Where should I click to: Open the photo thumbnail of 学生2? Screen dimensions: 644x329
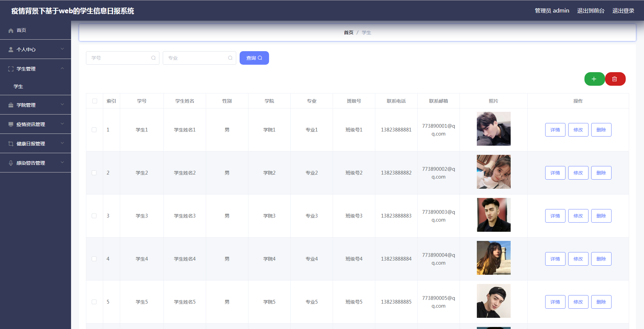click(494, 172)
